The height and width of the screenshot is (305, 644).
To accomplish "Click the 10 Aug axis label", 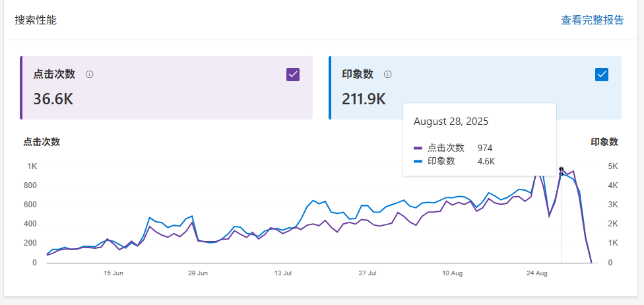I will pos(452,273).
